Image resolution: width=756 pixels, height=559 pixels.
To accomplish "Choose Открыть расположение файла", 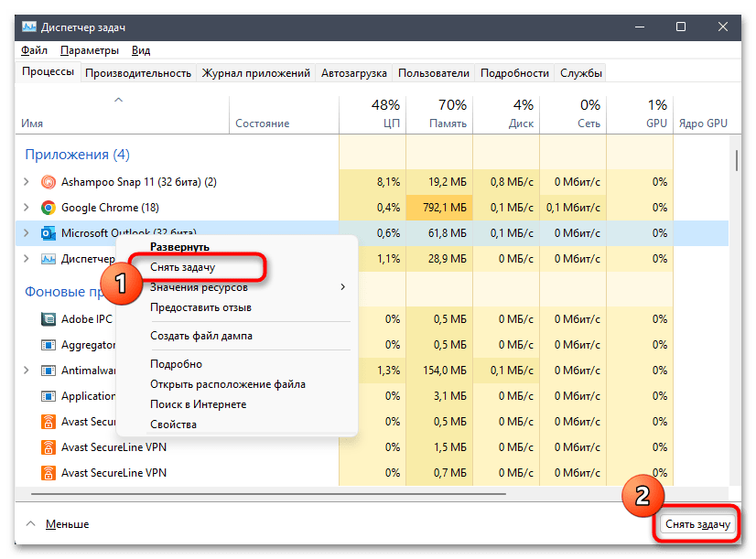I will [228, 384].
